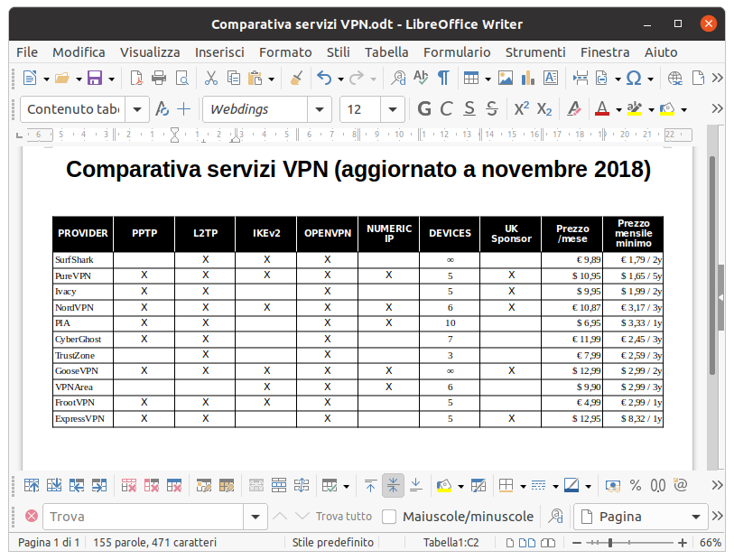Click Trova tutto button
734x560 pixels.
pyautogui.click(x=344, y=517)
